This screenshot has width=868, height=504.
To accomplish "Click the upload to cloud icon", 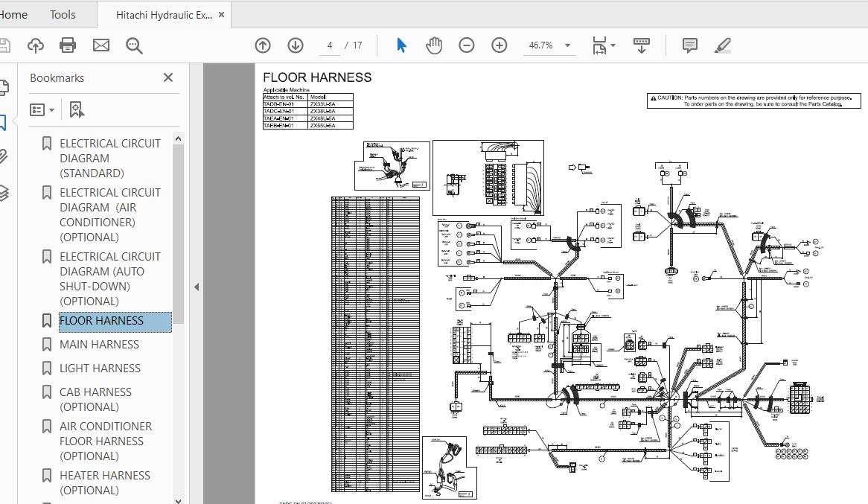I will pyautogui.click(x=36, y=45).
